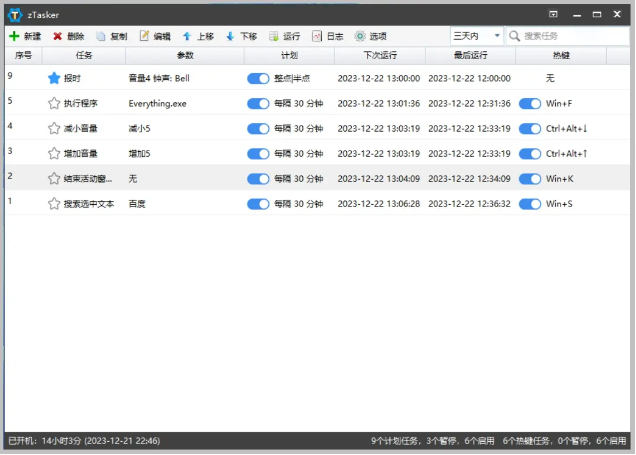Click last run time 2023-12-22 12:36:32
This screenshot has width=636, height=455.
[x=469, y=204]
